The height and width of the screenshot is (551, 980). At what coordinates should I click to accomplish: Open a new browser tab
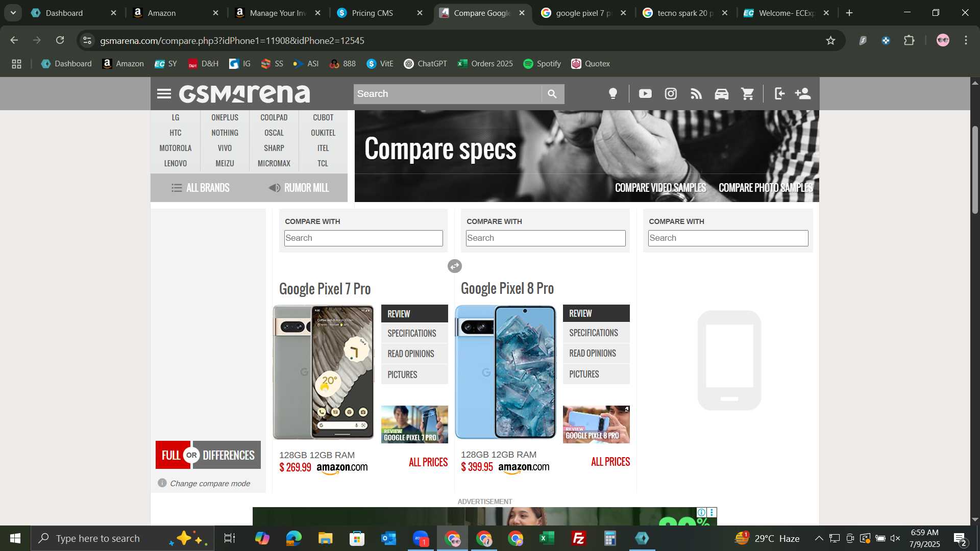(849, 13)
